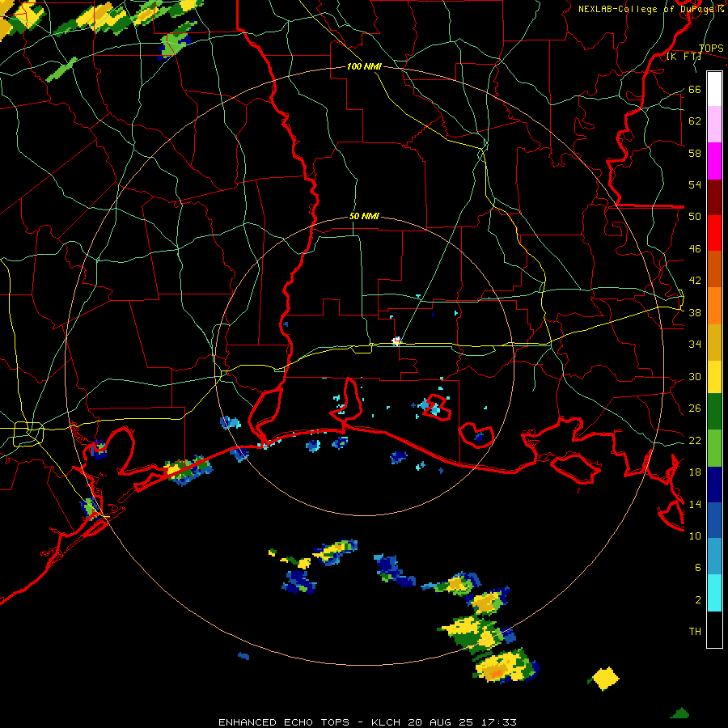This screenshot has width=728, height=728.
Task: Click the ENHANCED ECHO TOPS - KLCH 20 AUG 25 17:33 caption
Action: (x=367, y=722)
